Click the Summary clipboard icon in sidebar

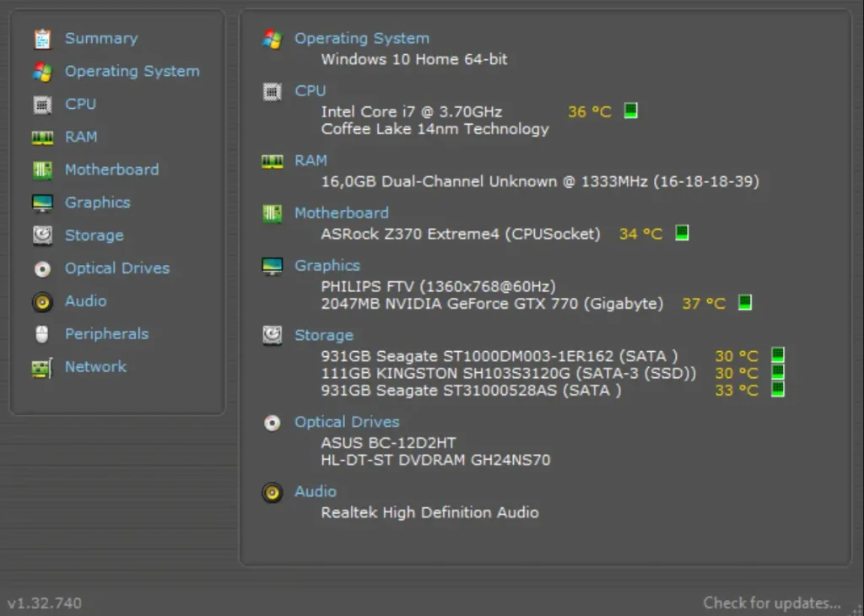tap(42, 38)
